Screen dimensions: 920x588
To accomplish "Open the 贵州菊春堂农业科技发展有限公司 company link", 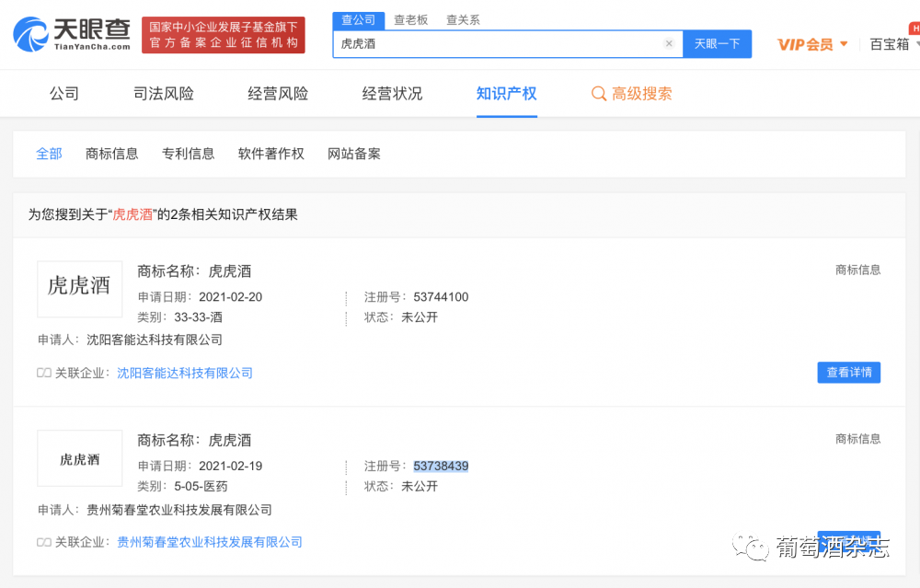I will 210,542.
